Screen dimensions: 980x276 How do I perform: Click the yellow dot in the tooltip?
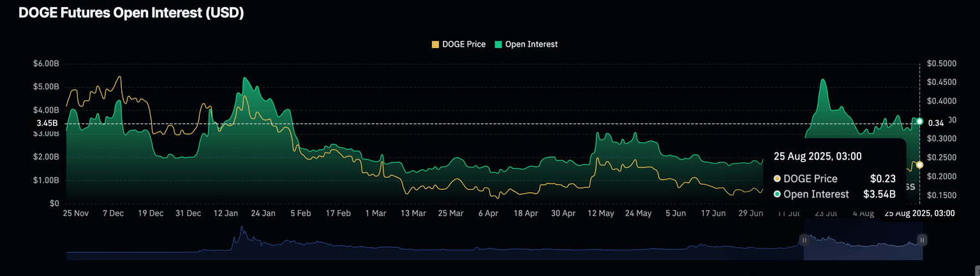(x=777, y=179)
